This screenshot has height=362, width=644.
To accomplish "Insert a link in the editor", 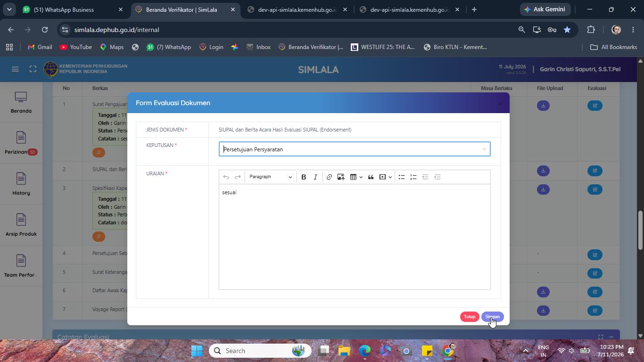I will click(329, 177).
